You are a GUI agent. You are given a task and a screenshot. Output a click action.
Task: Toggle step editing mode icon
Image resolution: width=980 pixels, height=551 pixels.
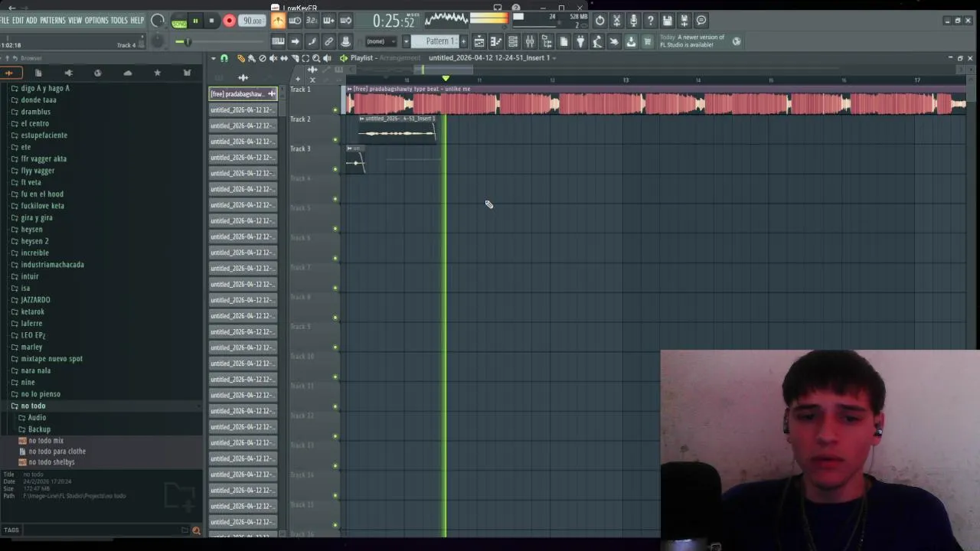click(312, 41)
